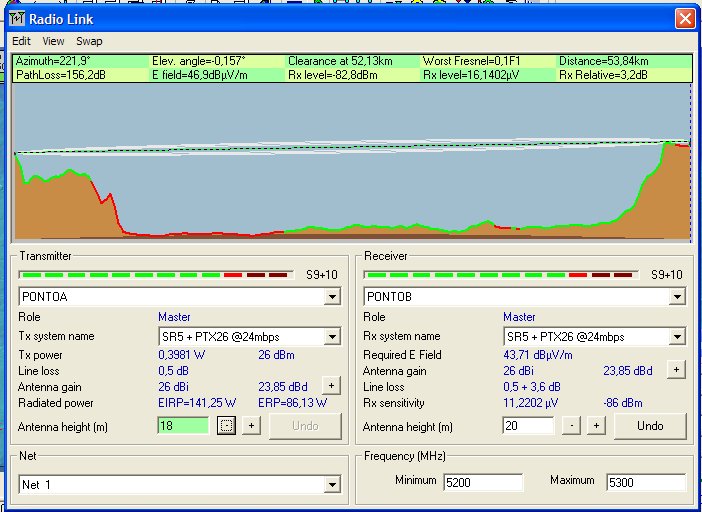Image resolution: width=702 pixels, height=512 pixels.
Task: Click the Rx level=16,1402µV readout
Action: point(471,75)
